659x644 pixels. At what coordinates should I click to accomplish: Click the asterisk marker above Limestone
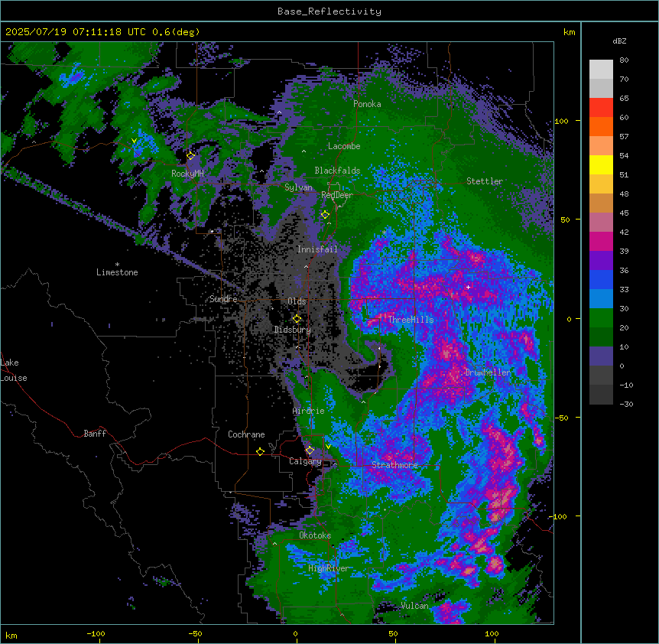point(117,265)
